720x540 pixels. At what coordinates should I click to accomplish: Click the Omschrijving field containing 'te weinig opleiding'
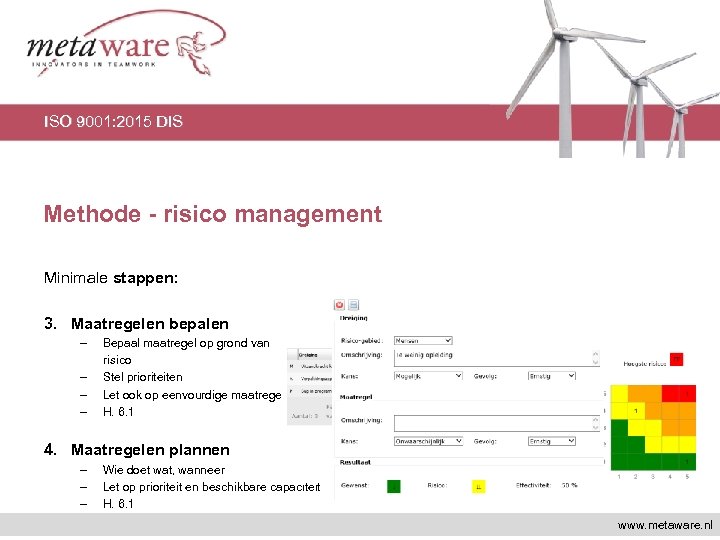[x=496, y=358]
